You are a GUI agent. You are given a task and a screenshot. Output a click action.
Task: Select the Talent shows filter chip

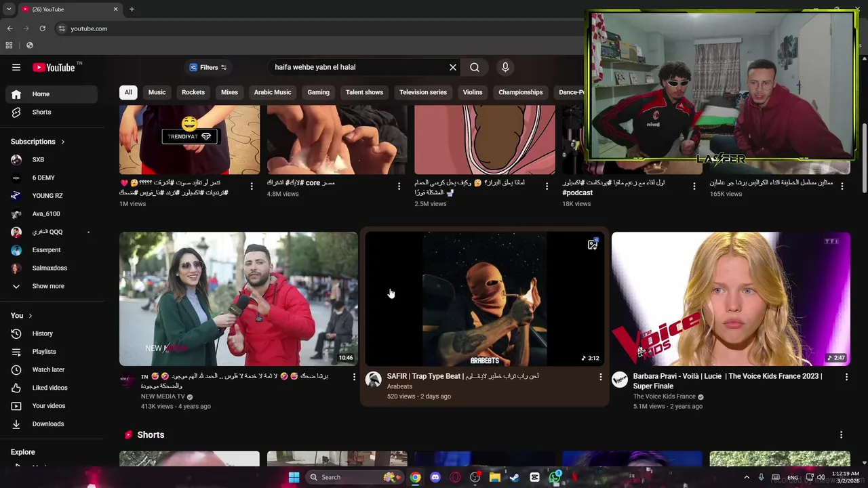click(364, 92)
